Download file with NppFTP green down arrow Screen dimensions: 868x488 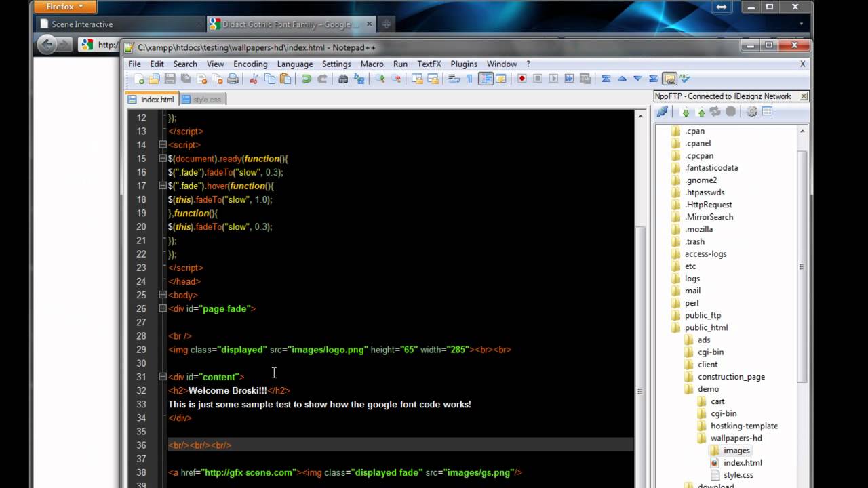click(x=686, y=112)
